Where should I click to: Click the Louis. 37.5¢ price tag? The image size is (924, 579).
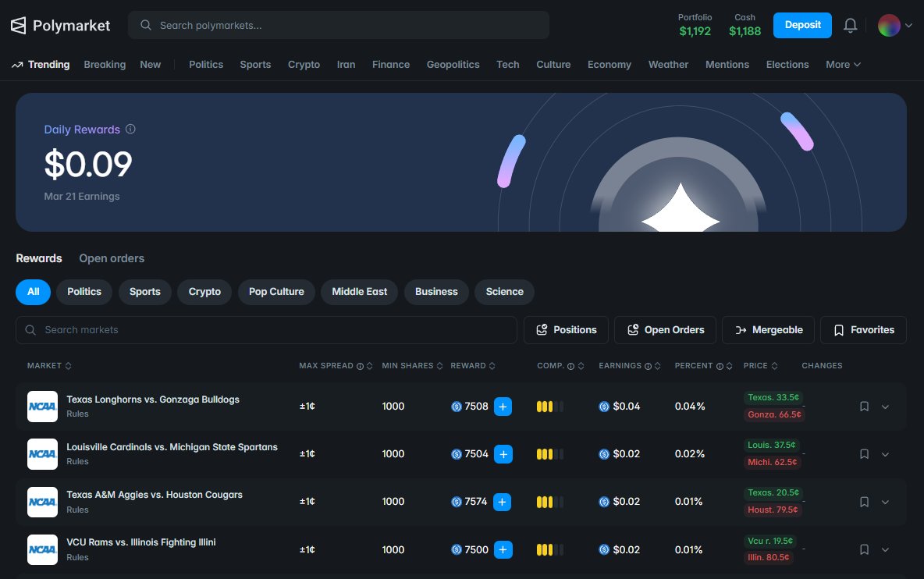[771, 445]
